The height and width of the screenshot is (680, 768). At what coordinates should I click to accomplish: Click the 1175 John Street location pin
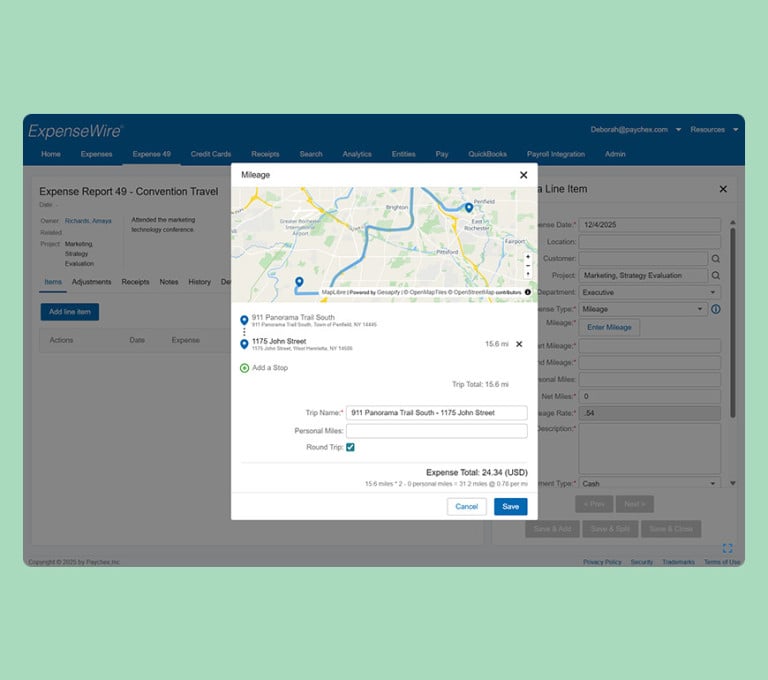244,344
